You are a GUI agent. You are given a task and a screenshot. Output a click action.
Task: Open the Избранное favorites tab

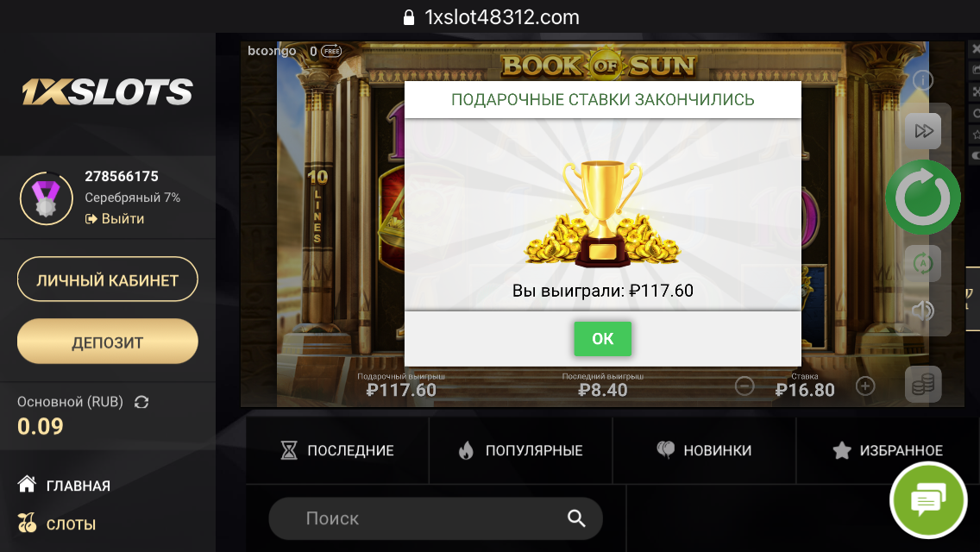pyautogui.click(x=889, y=450)
